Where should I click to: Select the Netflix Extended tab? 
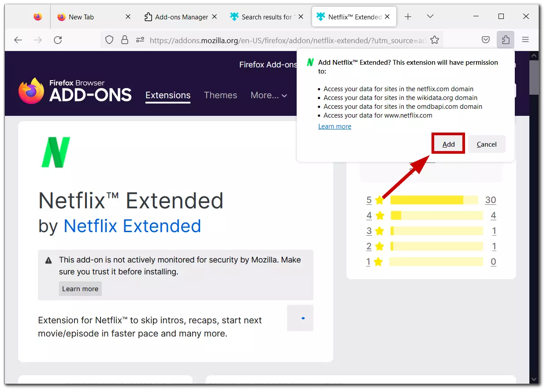354,17
